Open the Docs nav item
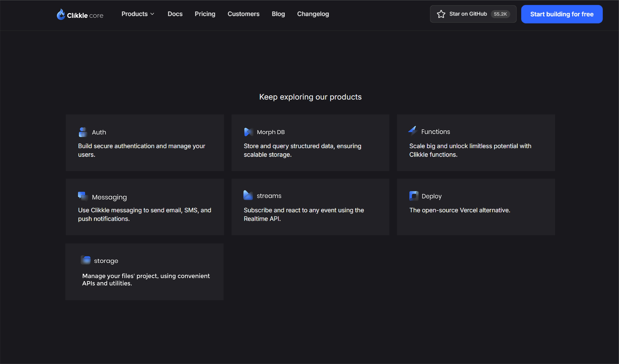The width and height of the screenshot is (619, 364). 175,14
